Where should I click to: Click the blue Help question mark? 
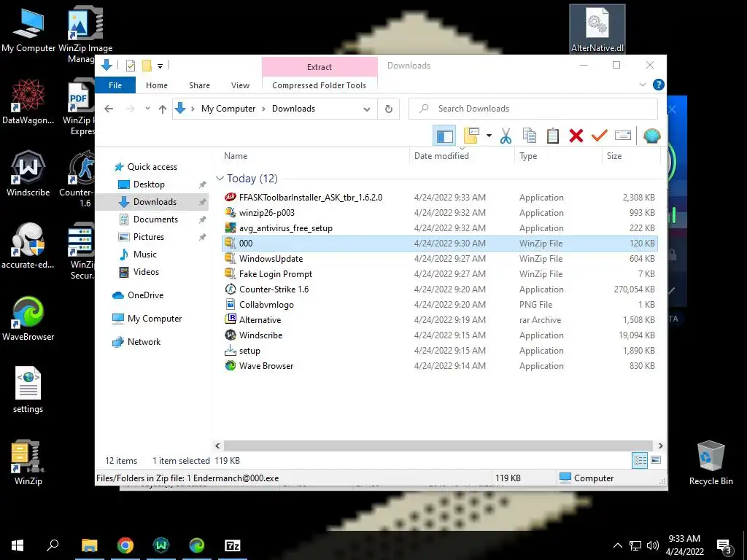(x=659, y=85)
